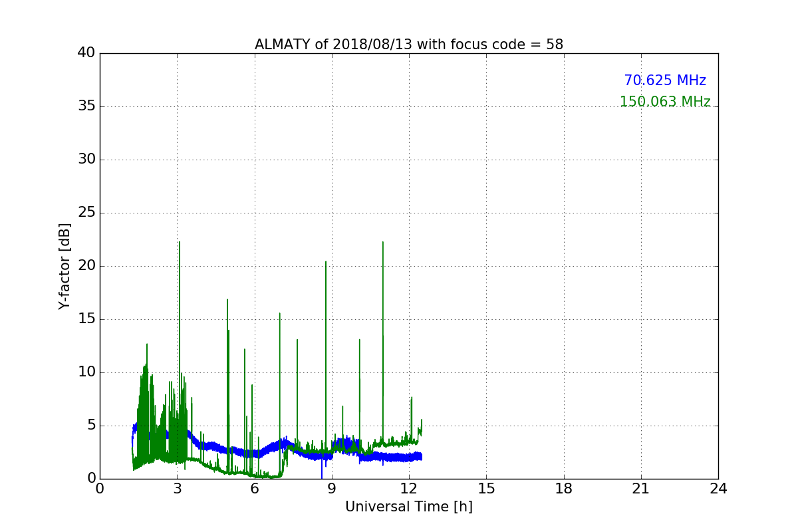The height and width of the screenshot is (532, 798).
Task: Click the green spike peak just before hour 9
Action: [326, 262]
